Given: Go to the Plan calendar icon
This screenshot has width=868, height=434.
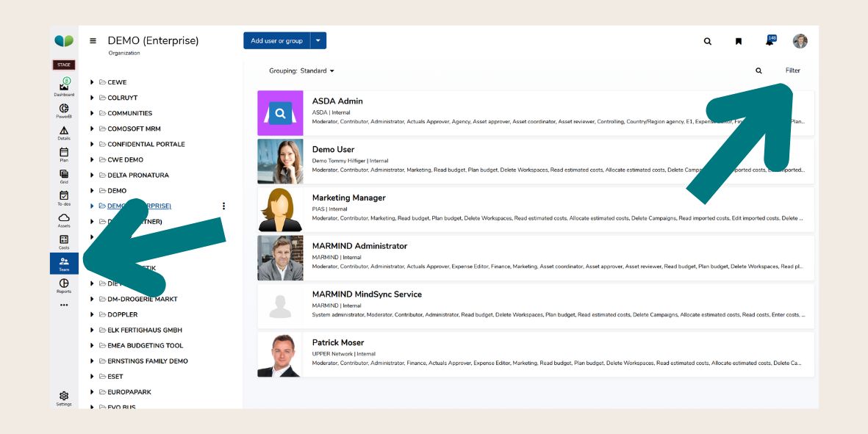Looking at the screenshot, I should pos(64,153).
